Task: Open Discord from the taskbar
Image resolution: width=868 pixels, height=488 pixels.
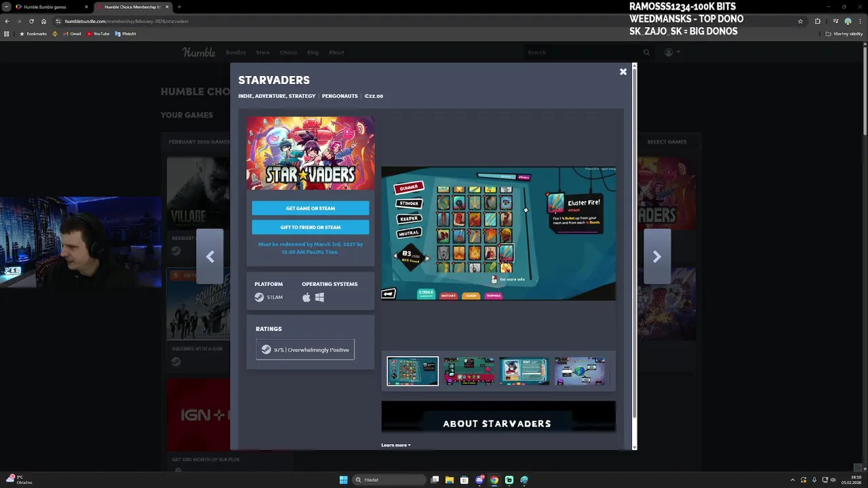Action: (x=479, y=480)
